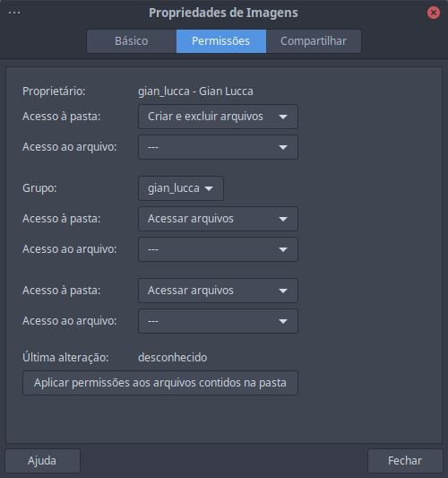This screenshot has width=448, height=478.
Task: Click the Fechar button
Action: [405, 461]
